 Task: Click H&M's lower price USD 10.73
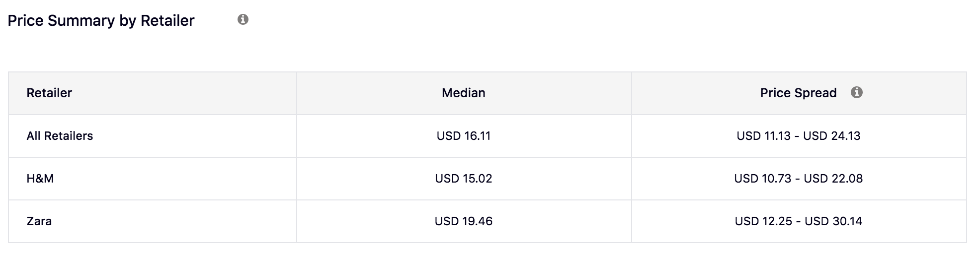(x=762, y=179)
